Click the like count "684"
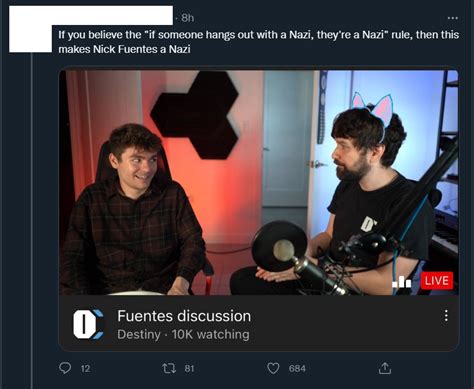 [x=297, y=368]
